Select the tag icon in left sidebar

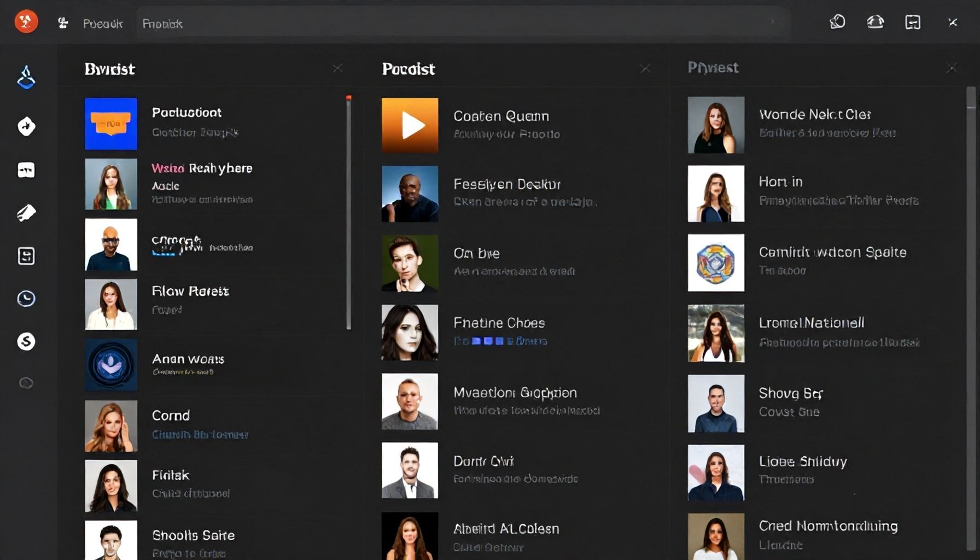[x=26, y=213]
